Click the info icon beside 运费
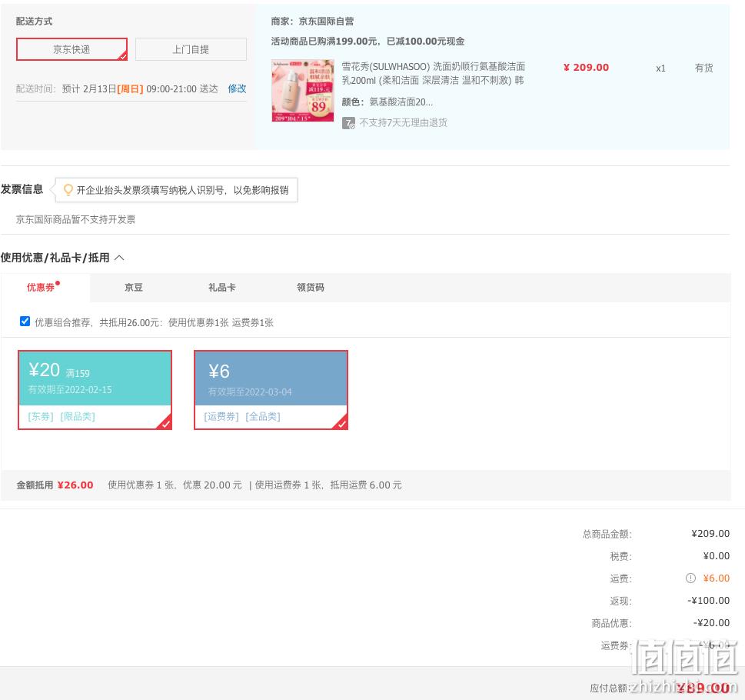This screenshot has width=745, height=700. point(690,578)
